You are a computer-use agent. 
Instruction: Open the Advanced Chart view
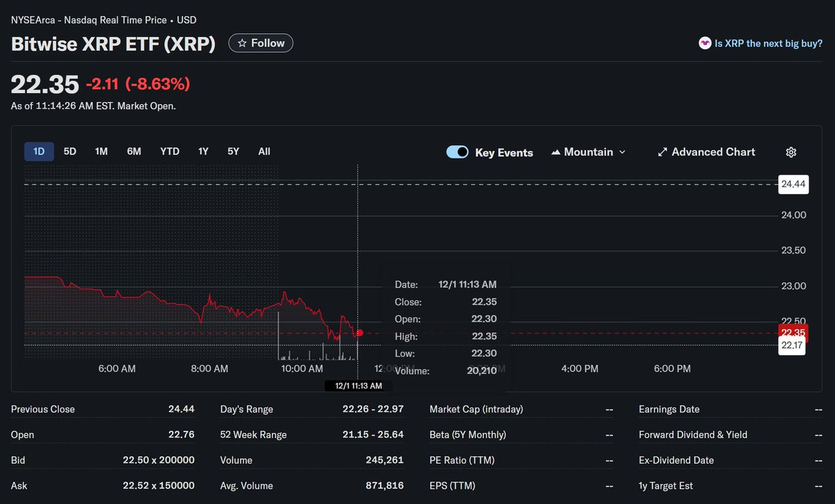[x=706, y=152]
